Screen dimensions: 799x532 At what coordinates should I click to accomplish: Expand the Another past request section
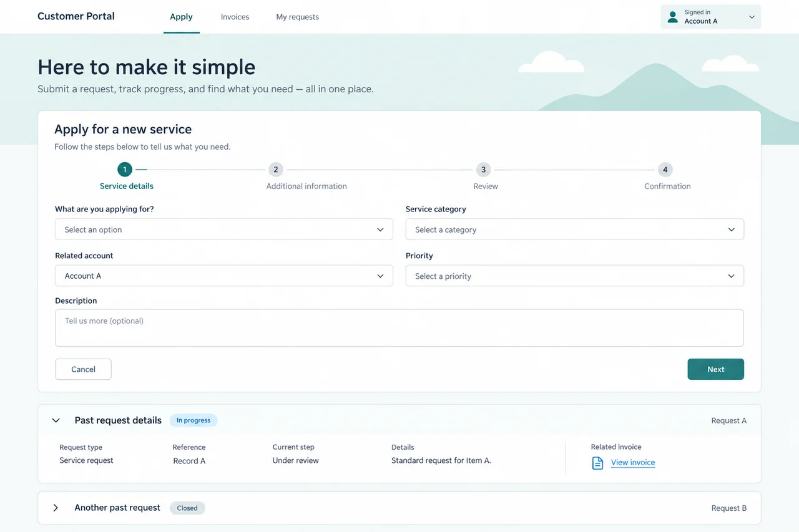point(56,508)
